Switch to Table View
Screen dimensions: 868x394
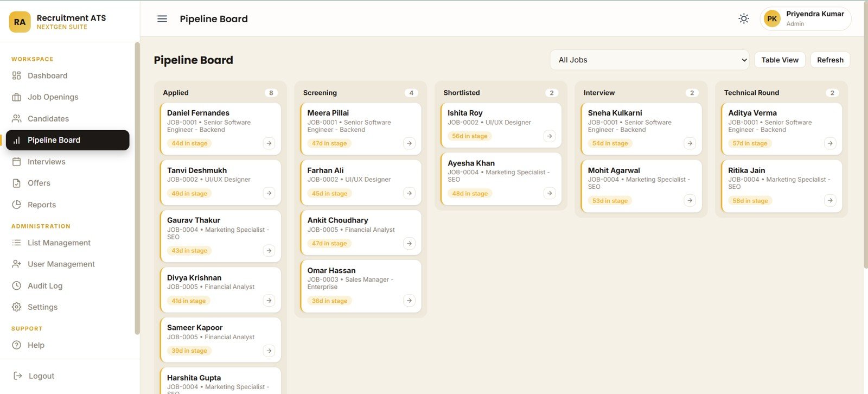(780, 60)
